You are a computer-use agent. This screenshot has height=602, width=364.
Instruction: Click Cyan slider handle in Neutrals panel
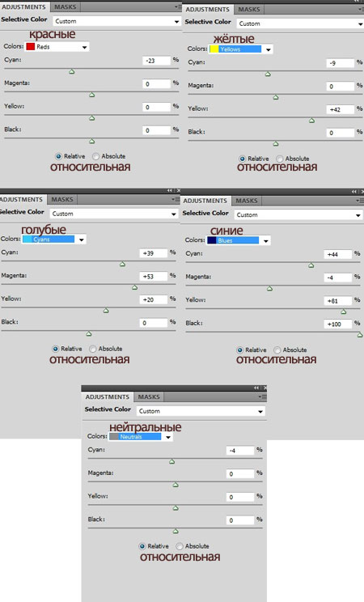pos(172,461)
